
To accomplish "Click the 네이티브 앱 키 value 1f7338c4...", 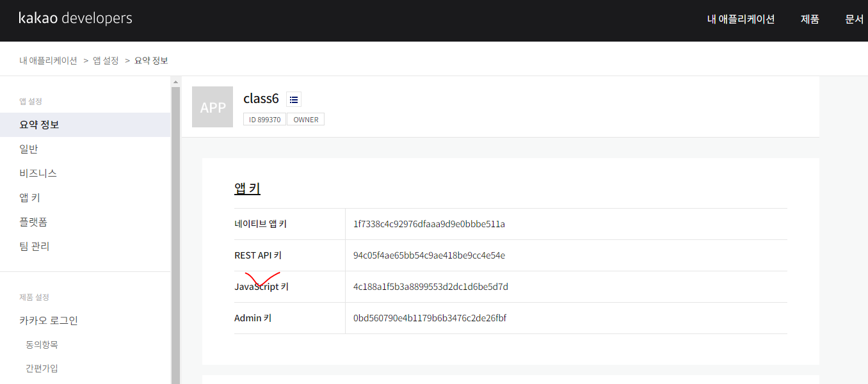I will pos(429,224).
